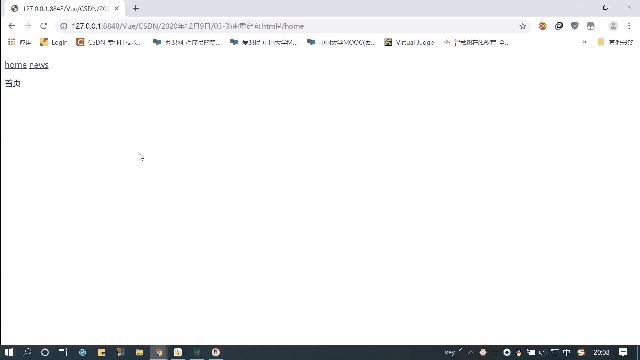Navigate to the home link
The width and height of the screenshot is (640, 360).
(x=16, y=65)
